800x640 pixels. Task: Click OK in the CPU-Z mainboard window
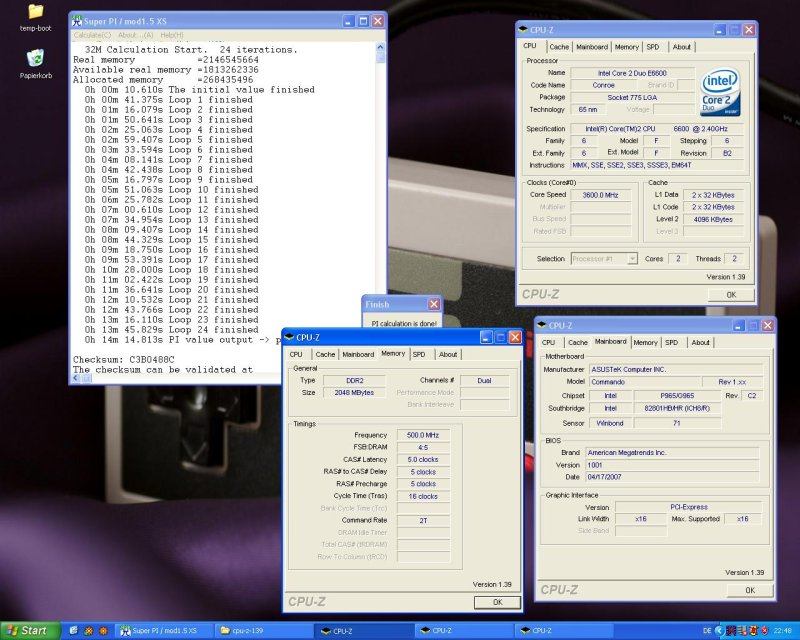(749, 590)
